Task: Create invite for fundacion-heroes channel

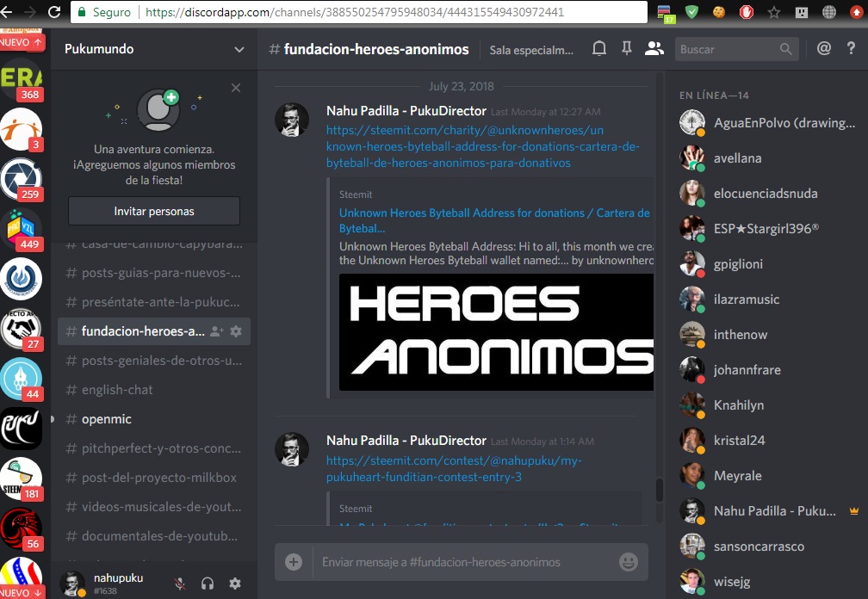Action: tap(217, 331)
